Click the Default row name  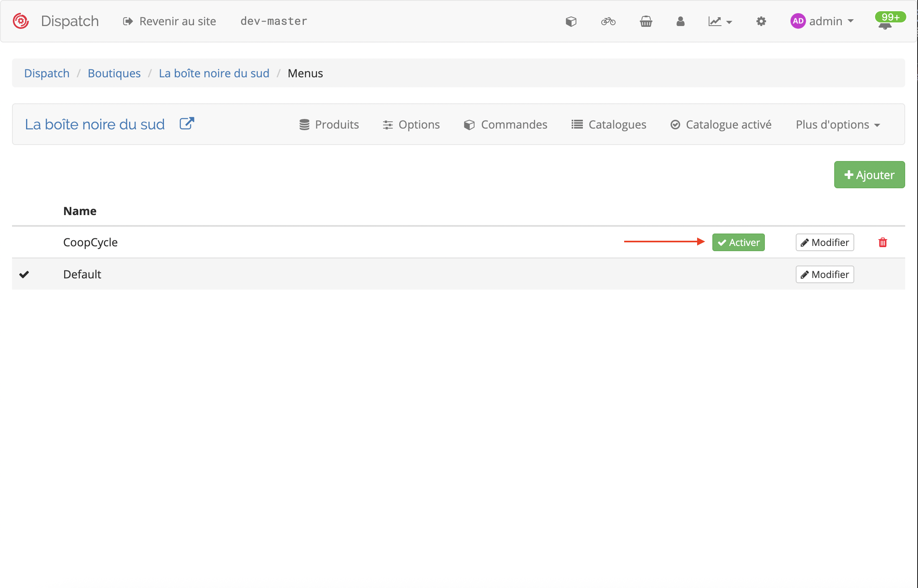coord(82,274)
